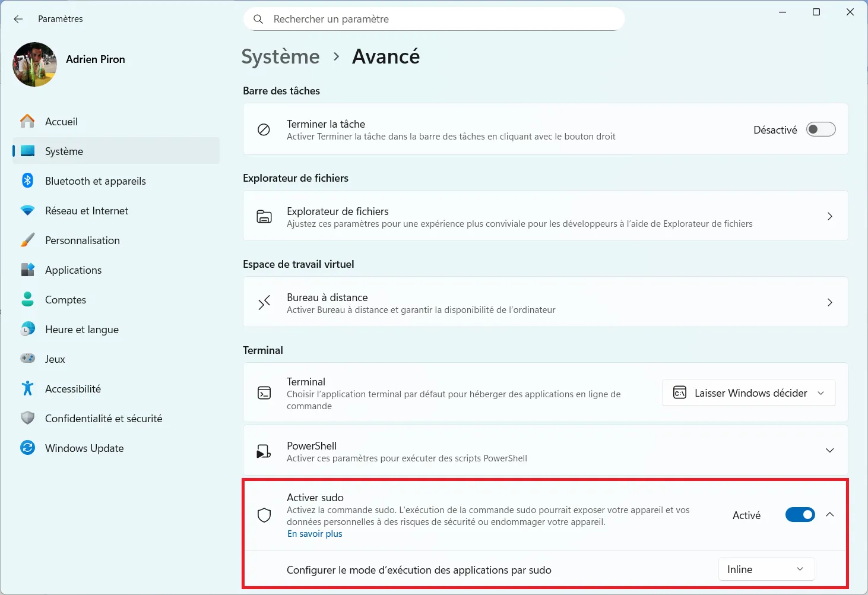Click the Explorateur de fichiers folder icon
Screen dimensions: 868x595
pos(264,216)
